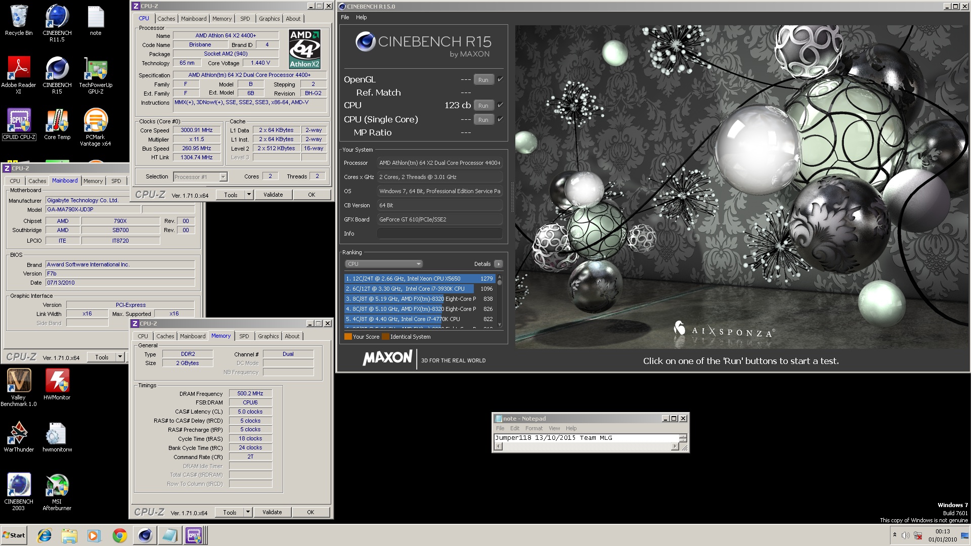The image size is (980, 546).
Task: Click Notepad horizontal scrollbar track
Action: point(587,446)
